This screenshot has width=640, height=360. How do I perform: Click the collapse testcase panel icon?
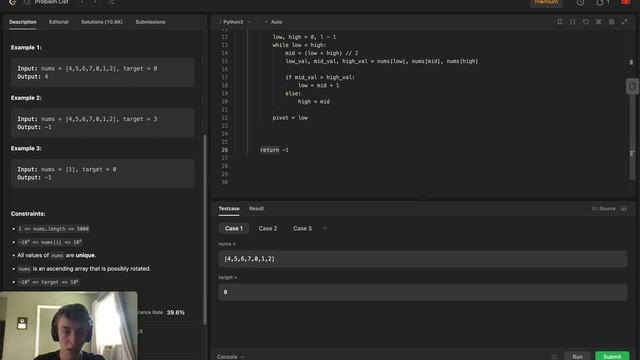624,209
